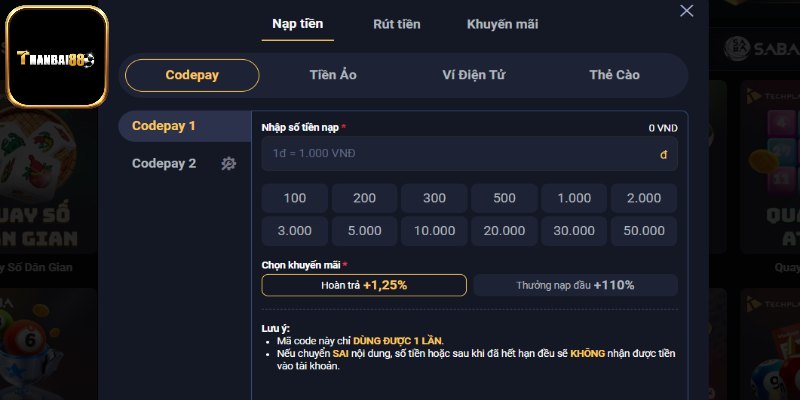Click the deposit amount input field
The width and height of the screenshot is (800, 400).
(x=469, y=154)
